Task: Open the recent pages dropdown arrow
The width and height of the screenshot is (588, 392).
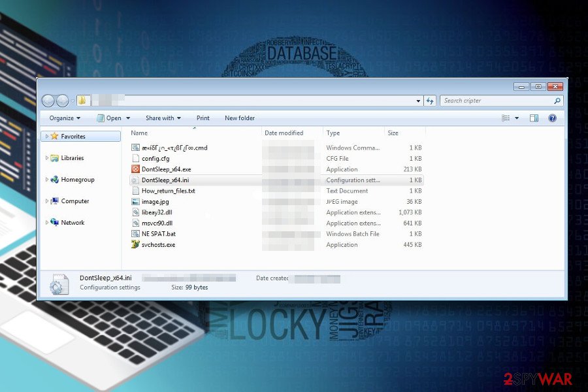Action: (x=73, y=101)
